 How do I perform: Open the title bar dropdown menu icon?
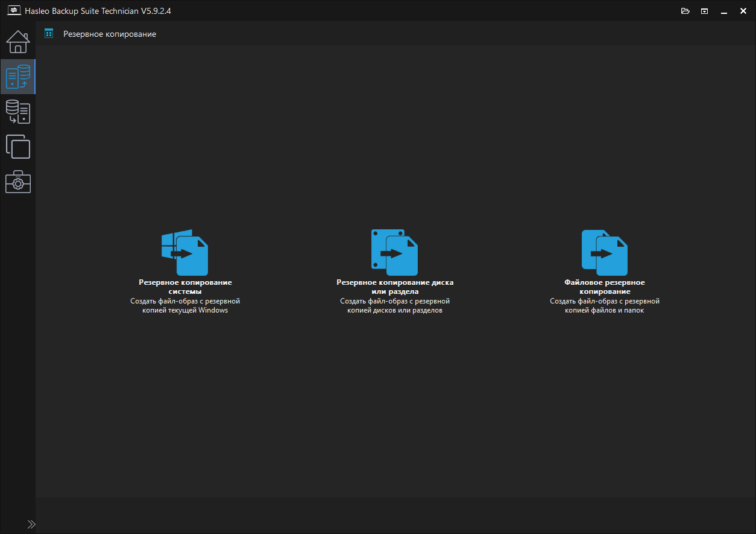[704, 11]
